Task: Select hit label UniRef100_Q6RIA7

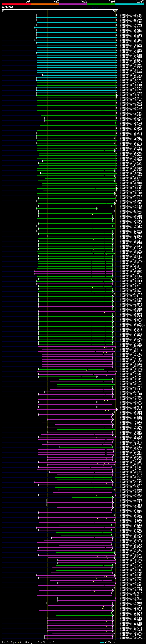Action: point(131,271)
